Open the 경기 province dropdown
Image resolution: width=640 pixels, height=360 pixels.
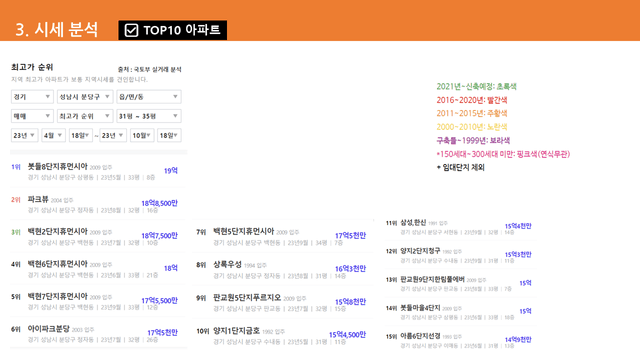click(32, 97)
